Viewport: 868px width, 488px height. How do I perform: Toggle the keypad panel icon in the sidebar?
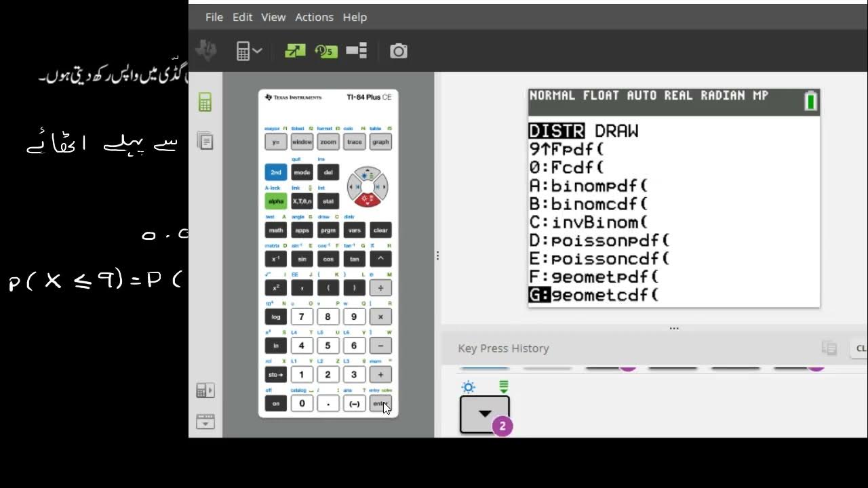tap(205, 390)
